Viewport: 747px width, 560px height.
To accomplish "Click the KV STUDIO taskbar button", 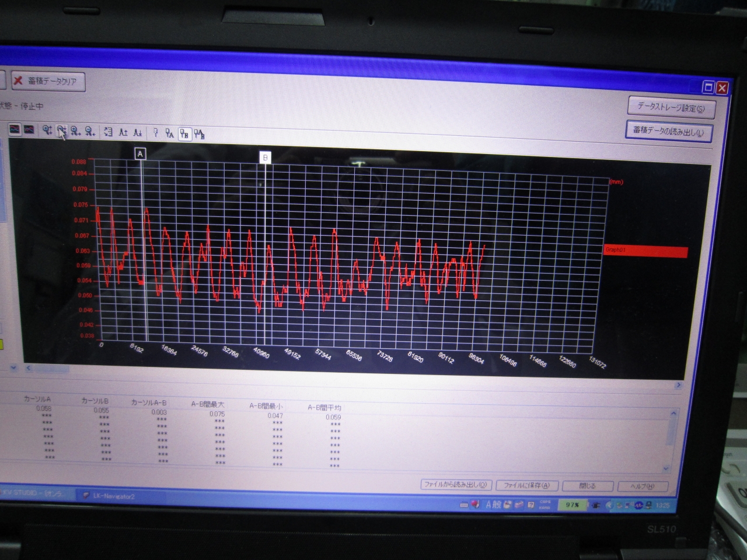I will 36,494.
